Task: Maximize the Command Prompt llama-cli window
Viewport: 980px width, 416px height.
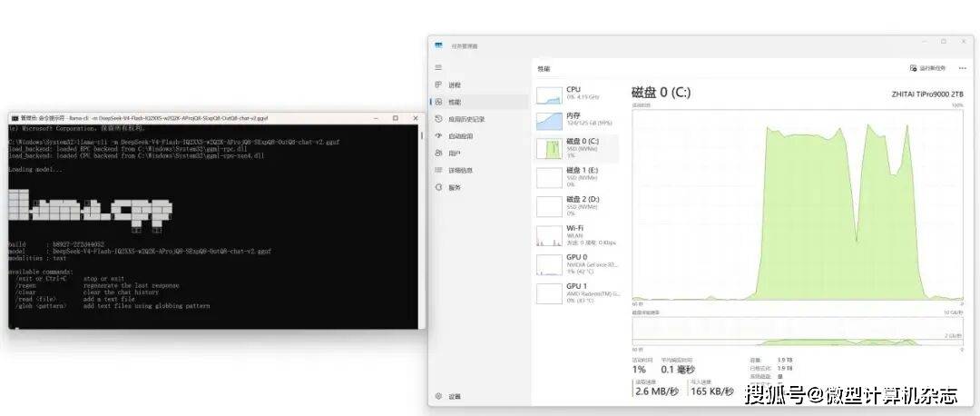Action: click(395, 117)
